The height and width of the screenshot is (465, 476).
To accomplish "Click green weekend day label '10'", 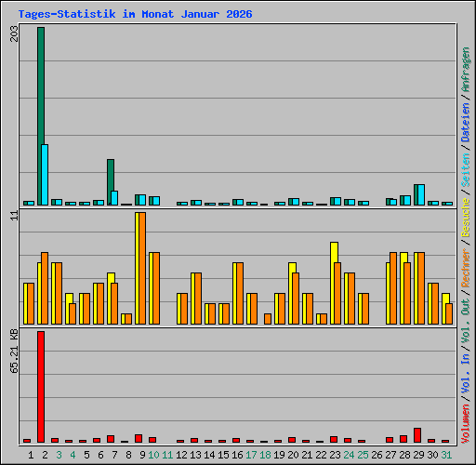I will coord(153,455).
